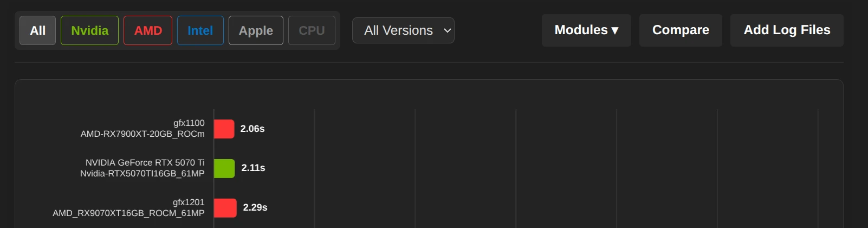Click the red gfx1201 RX9070XT bar
The image size is (868, 228).
225,208
